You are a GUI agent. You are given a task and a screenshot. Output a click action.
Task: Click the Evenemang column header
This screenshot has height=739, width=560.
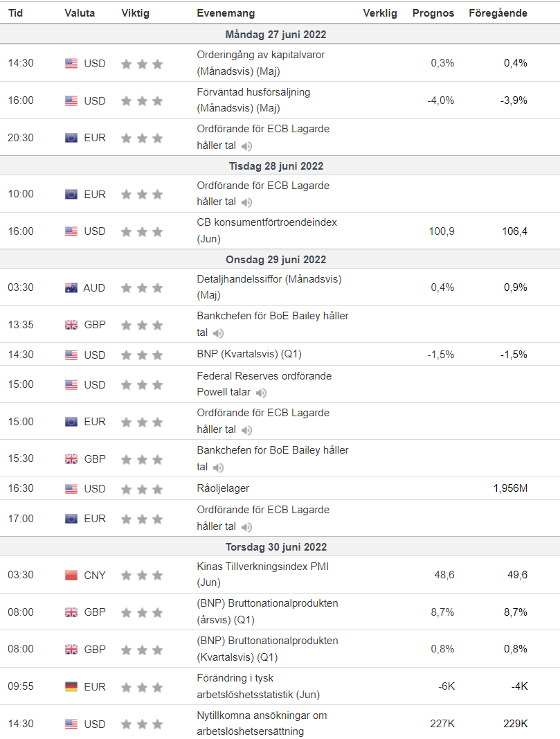point(226,13)
